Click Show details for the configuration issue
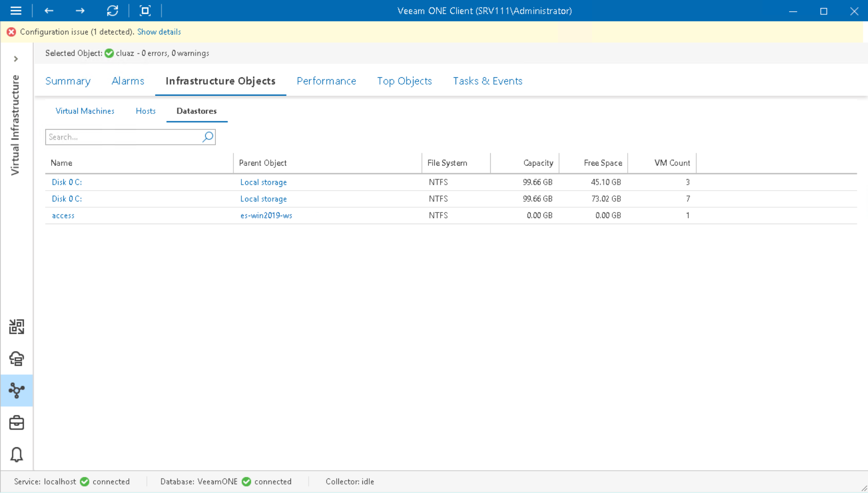The height and width of the screenshot is (493, 868). [x=159, y=31]
